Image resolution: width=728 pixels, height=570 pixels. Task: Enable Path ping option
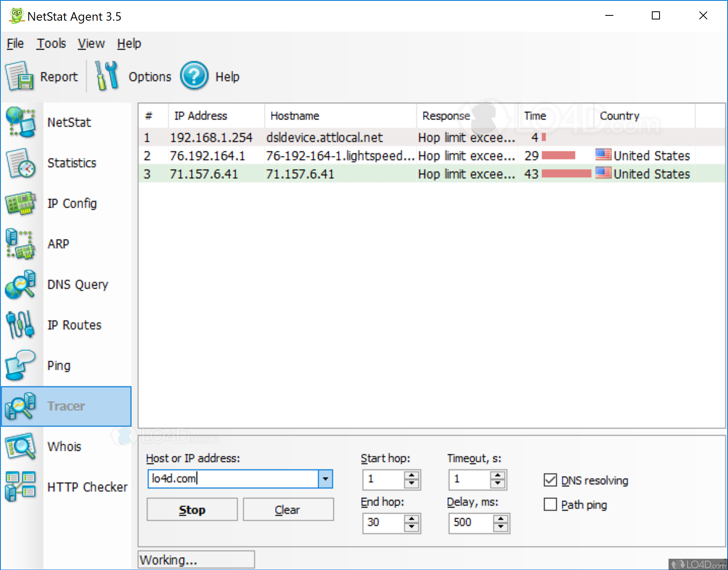pyautogui.click(x=550, y=504)
